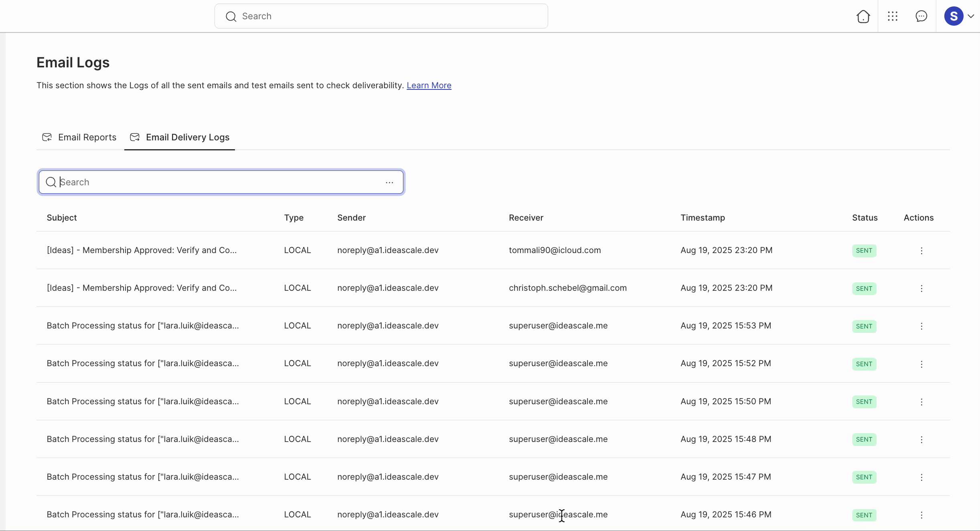
Task: Open actions menu for 15:53 PM email row
Action: tap(921, 326)
